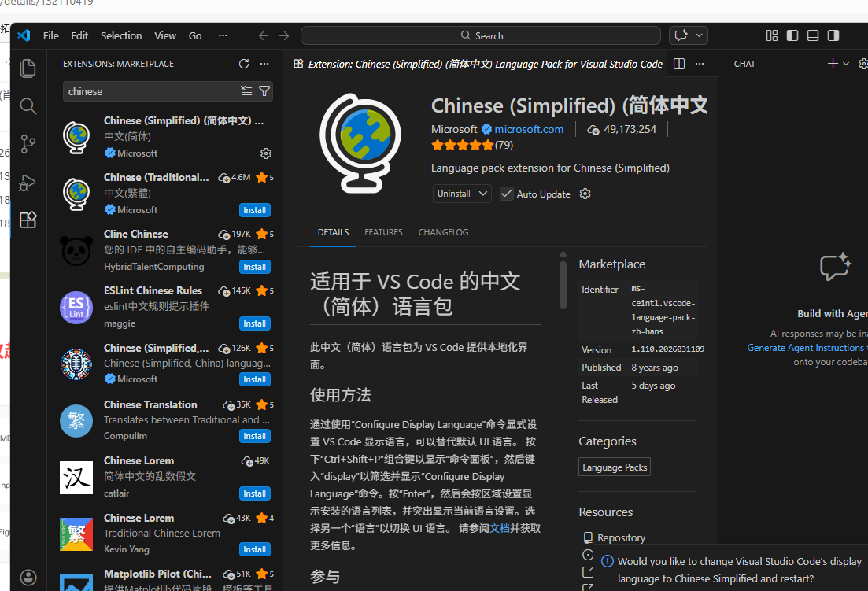Split the editor to the right
The width and height of the screenshot is (868, 591).
(679, 64)
